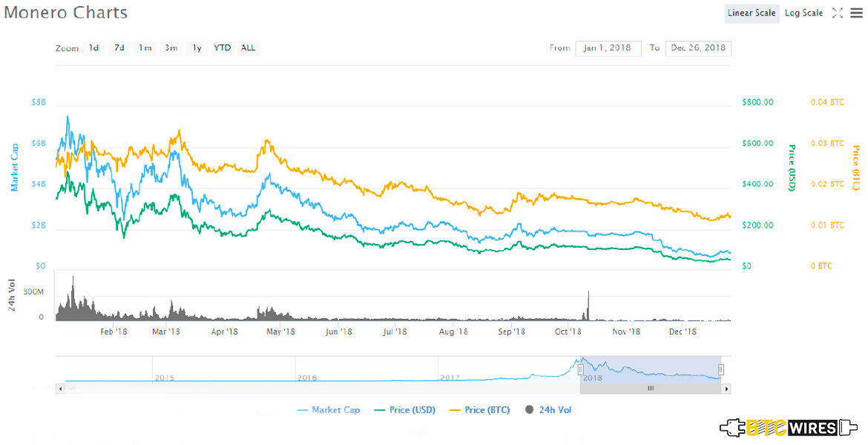Click the 2017 label in navigator
This screenshot has width=868, height=445.
tap(450, 378)
